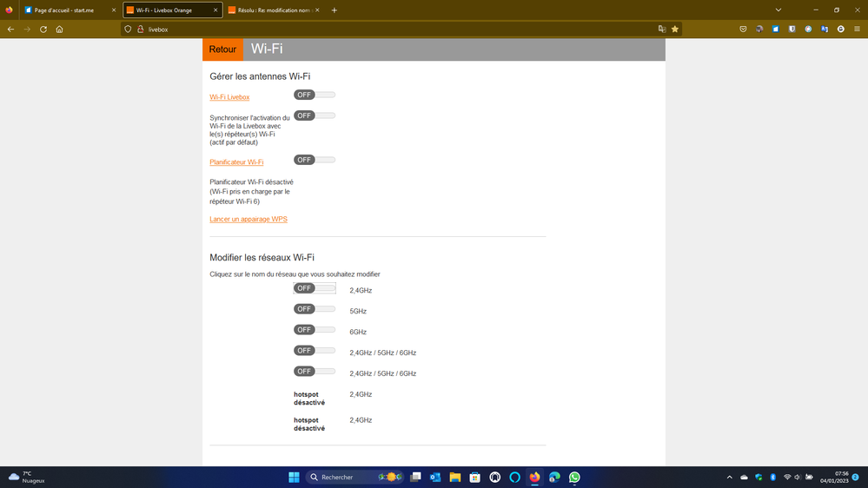868x488 pixels.
Task: Turn on the Wi-Fi Livebox switch
Action: click(x=314, y=95)
